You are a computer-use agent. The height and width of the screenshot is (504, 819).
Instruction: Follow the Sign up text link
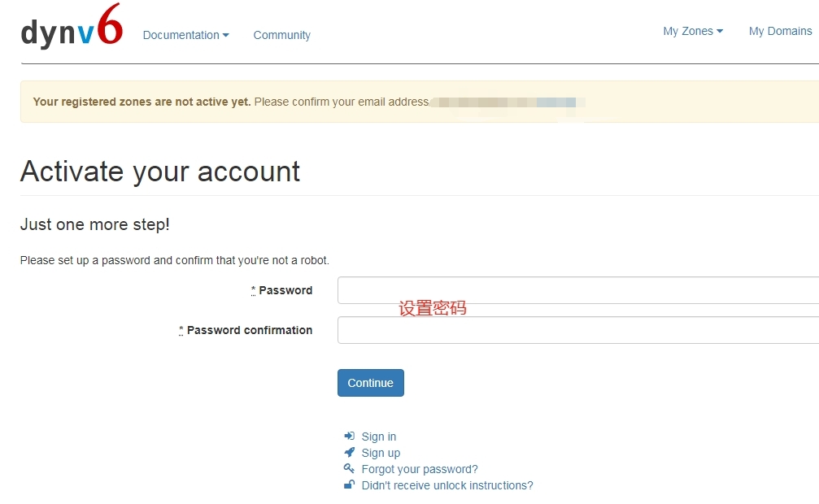tap(381, 453)
